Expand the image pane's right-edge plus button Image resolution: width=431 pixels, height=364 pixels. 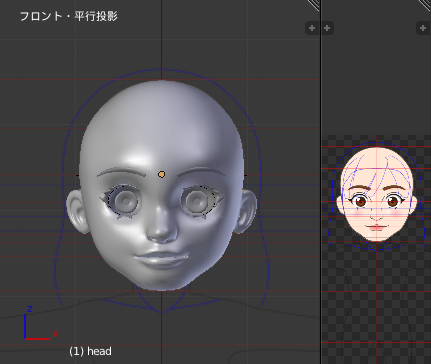(423, 28)
